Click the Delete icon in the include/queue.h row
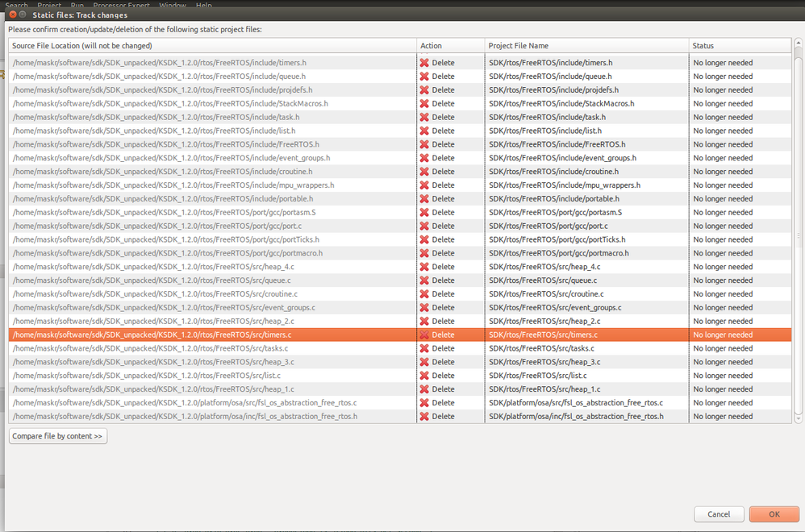Screen dimensions: 805x532 (424, 77)
